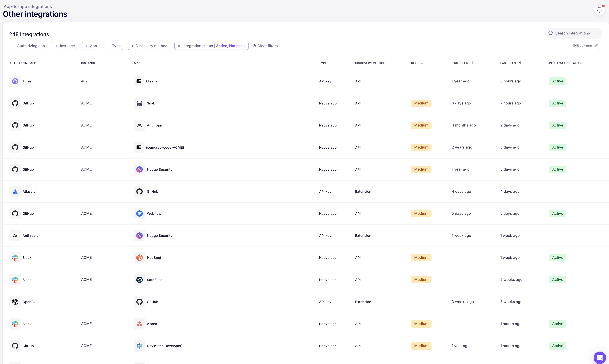Screen dimensions: 609x364
Task: Click the Instance column header
Action: [x=88, y=63]
